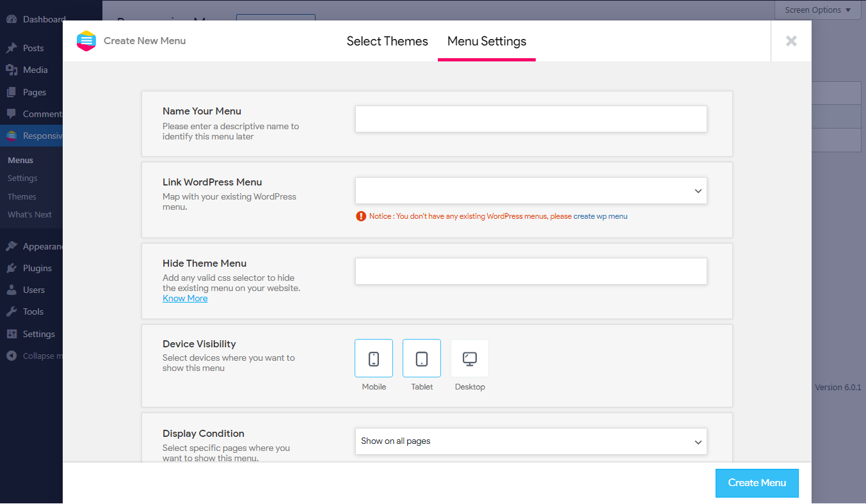The width and height of the screenshot is (866, 504).
Task: Expand the Link WordPress Menu dropdown
Action: coord(531,191)
